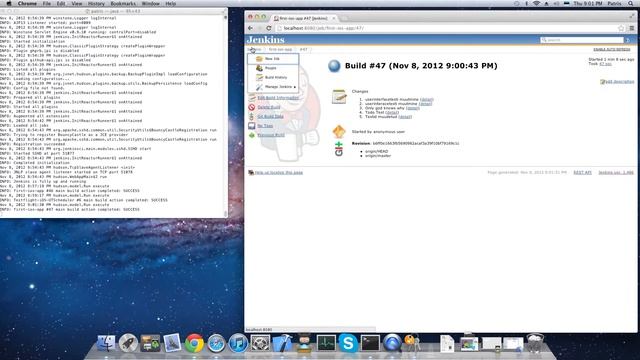Open Terminal icon in the Dock
Viewport: 640px width, 360px height.
click(x=370, y=343)
